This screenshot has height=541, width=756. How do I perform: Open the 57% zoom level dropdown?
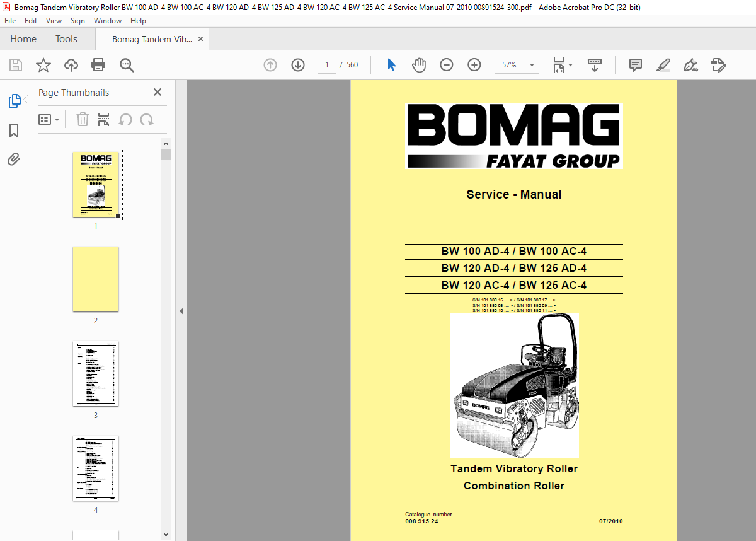532,65
